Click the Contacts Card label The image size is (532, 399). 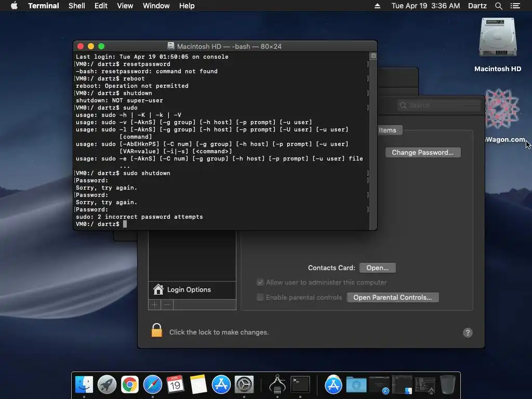click(331, 268)
